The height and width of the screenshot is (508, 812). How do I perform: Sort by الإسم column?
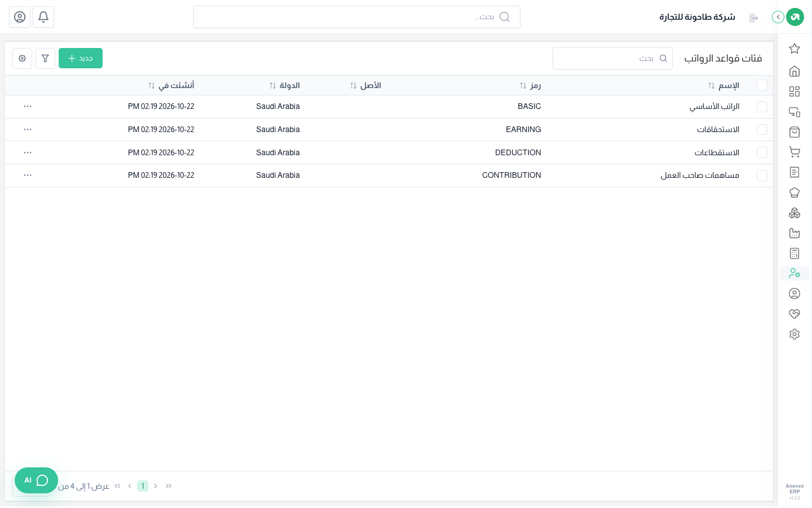tap(723, 85)
